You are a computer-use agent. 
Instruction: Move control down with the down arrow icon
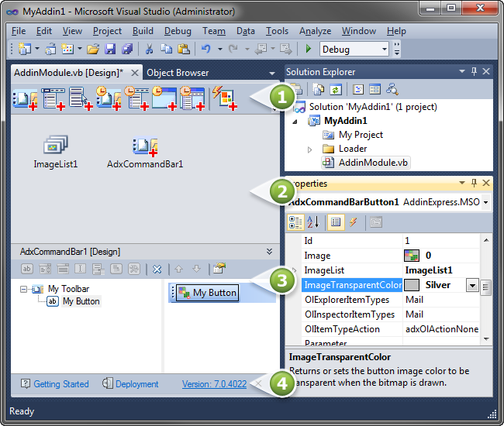196,269
